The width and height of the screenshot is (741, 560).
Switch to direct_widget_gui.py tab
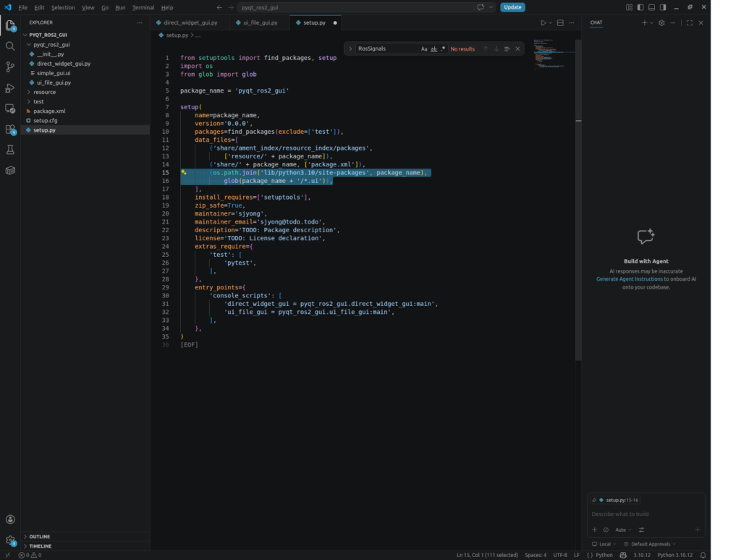coord(190,22)
